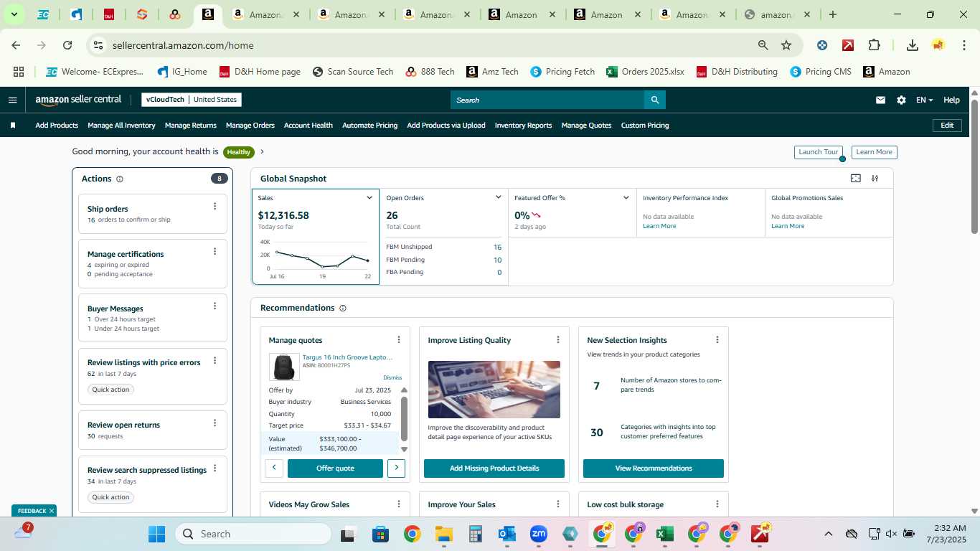Open the browser tab search dropdown

[x=14, y=14]
